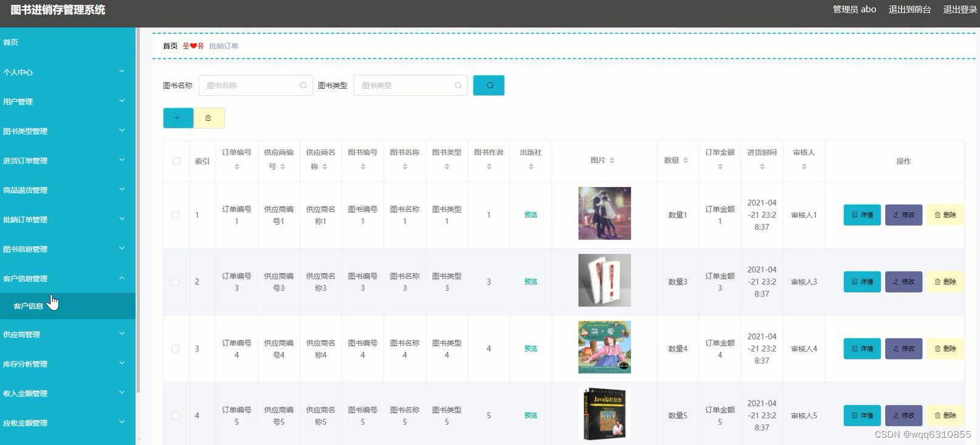Select the header select-all checkbox
The height and width of the screenshot is (445, 980).
click(176, 161)
